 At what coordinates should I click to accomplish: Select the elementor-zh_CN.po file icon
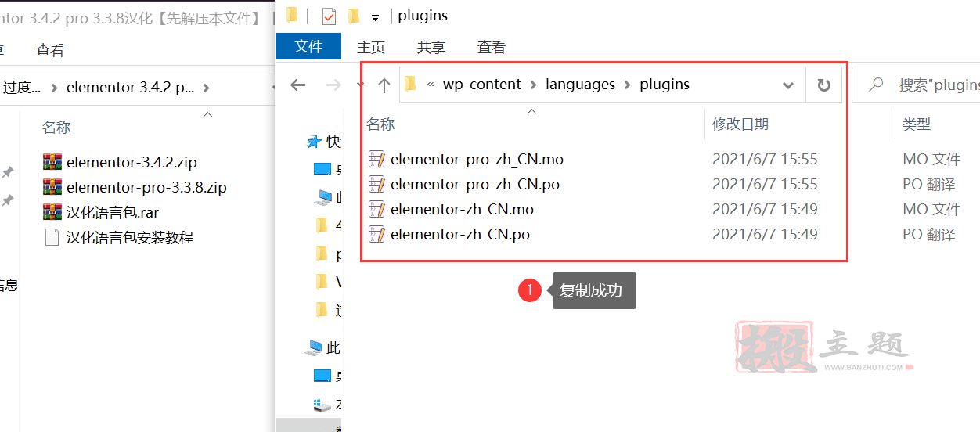pos(377,234)
